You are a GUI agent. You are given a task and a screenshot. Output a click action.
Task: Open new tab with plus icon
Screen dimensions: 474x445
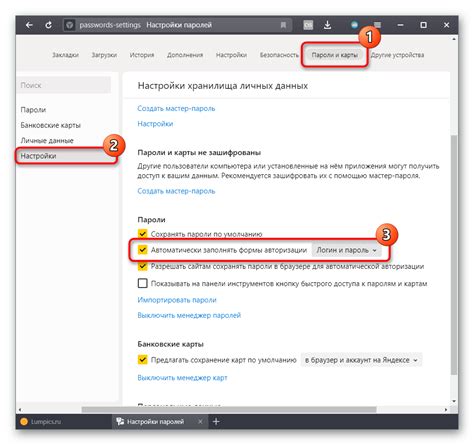[216, 421]
